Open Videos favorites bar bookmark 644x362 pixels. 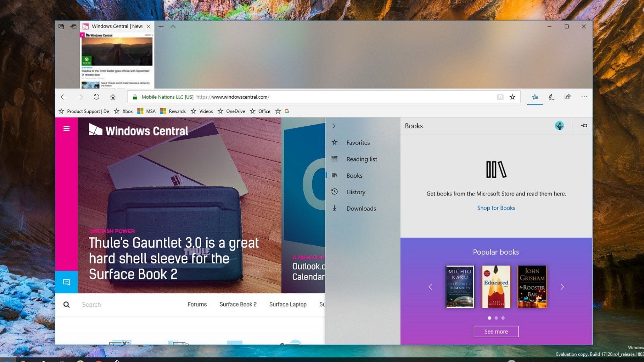coord(202,111)
